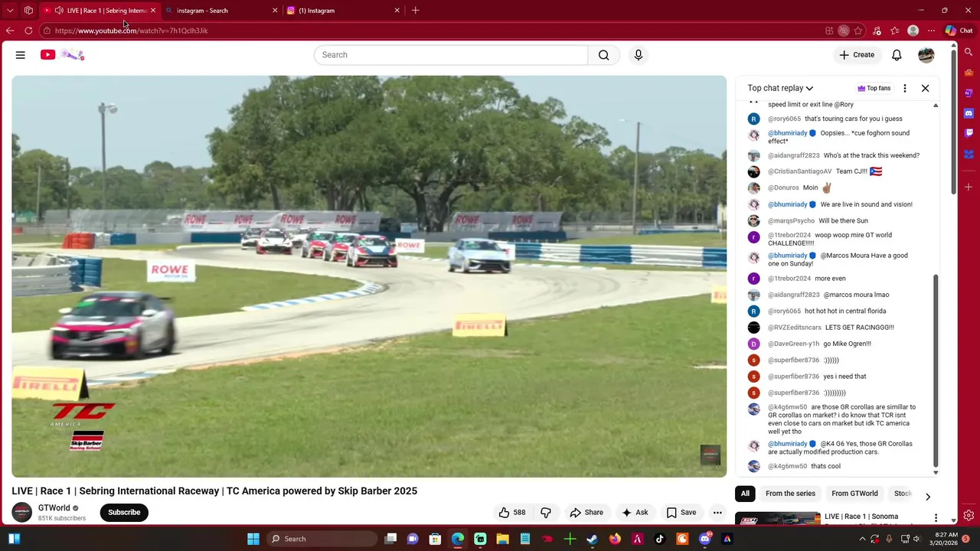Open the browser workspaces icon
The width and height of the screenshot is (980, 551).
[28, 11]
